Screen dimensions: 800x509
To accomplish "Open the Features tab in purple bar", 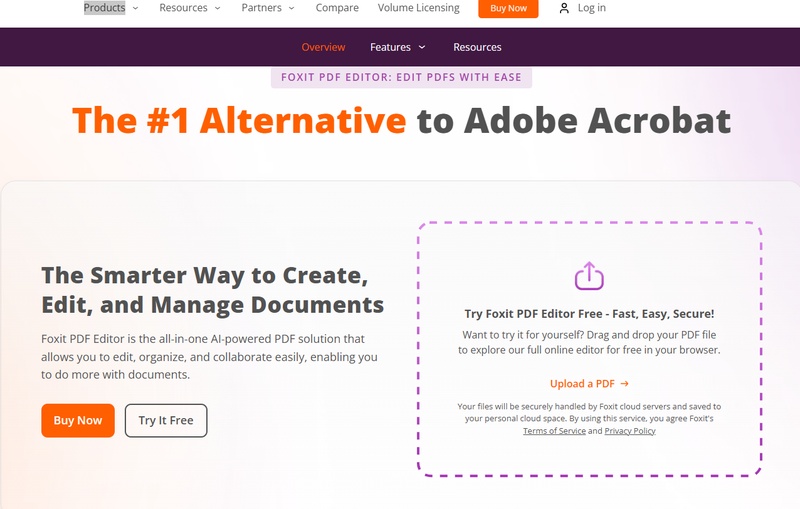I will point(390,47).
